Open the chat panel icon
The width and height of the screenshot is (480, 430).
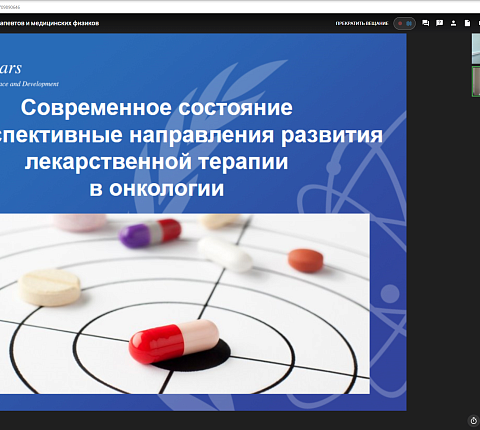tap(426, 23)
